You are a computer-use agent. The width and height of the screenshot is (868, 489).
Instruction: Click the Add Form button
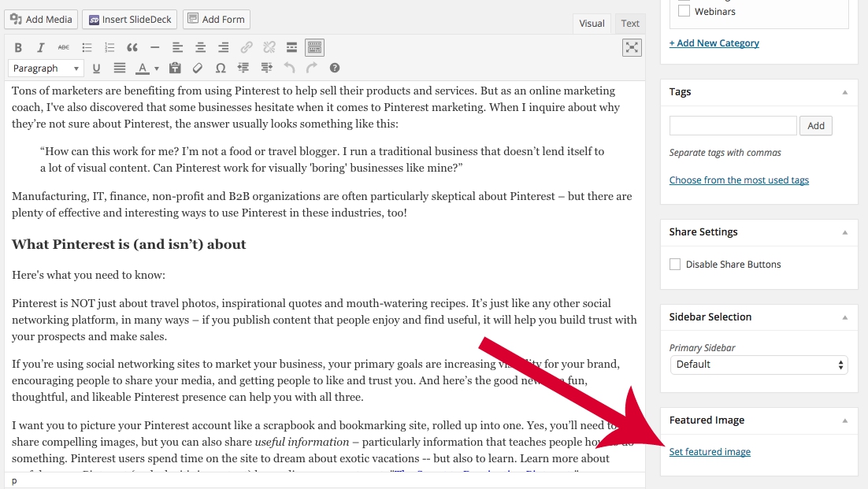click(x=217, y=20)
